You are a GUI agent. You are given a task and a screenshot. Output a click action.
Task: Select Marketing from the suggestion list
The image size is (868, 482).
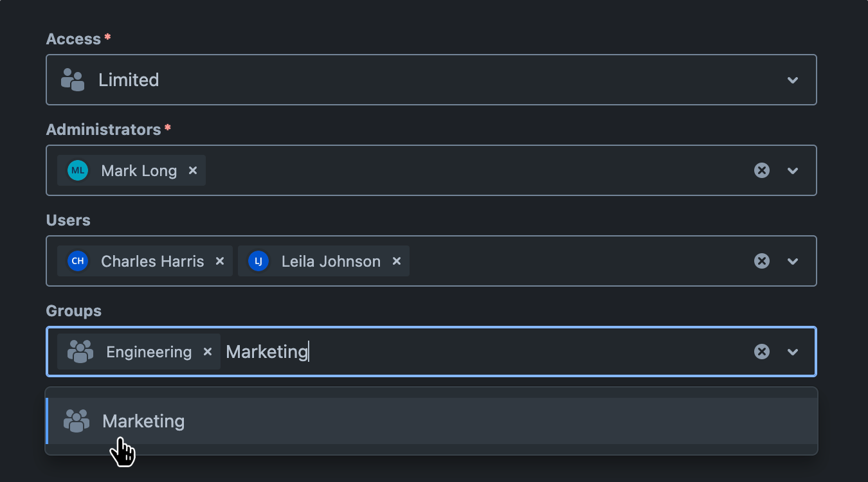coord(143,420)
